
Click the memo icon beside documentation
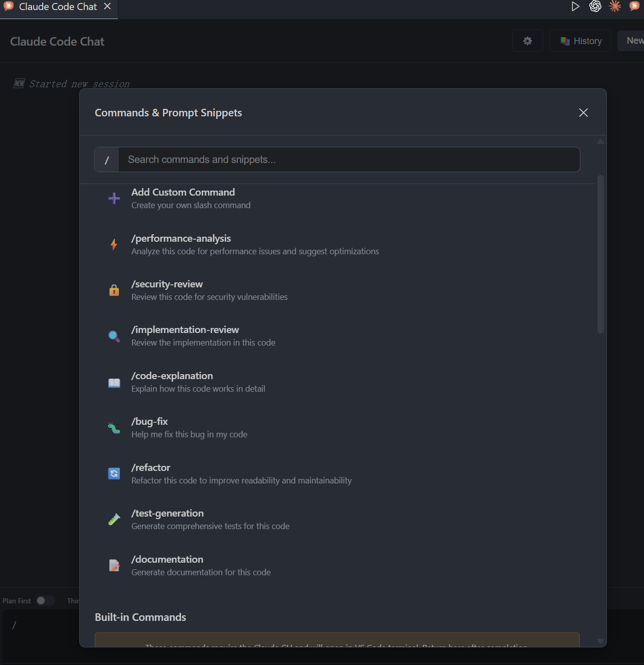(x=114, y=565)
